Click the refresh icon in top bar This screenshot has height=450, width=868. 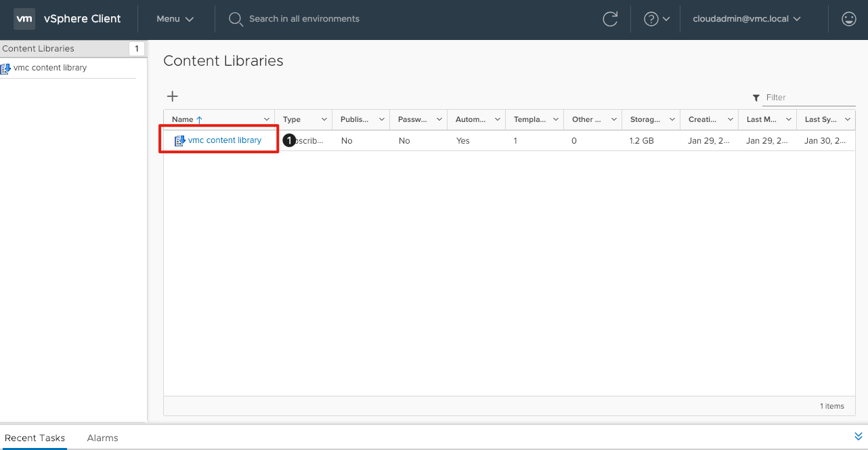pos(610,18)
